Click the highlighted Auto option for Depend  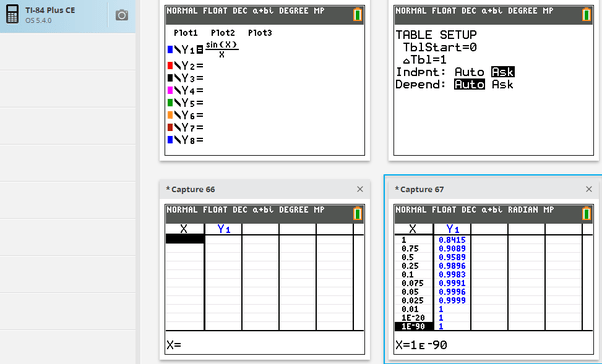[469, 84]
